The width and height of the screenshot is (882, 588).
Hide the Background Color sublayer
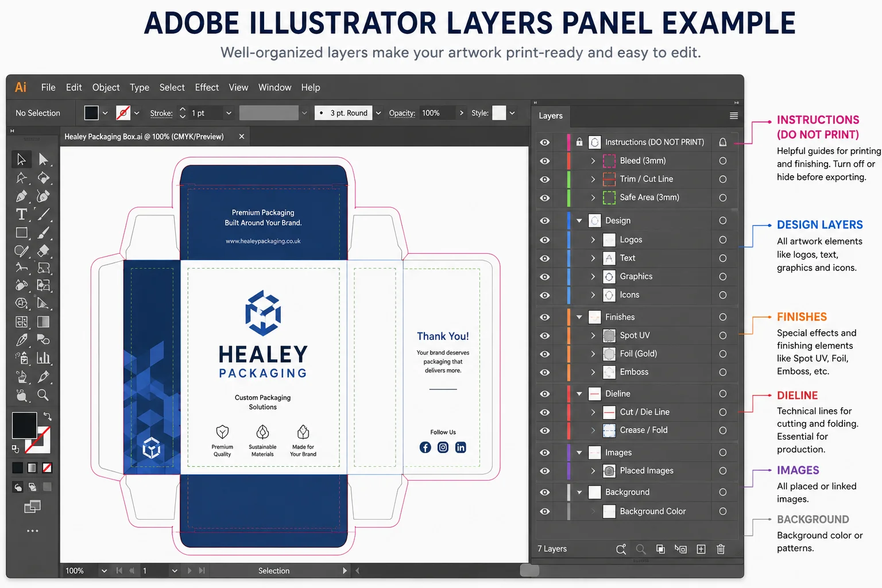pyautogui.click(x=545, y=512)
